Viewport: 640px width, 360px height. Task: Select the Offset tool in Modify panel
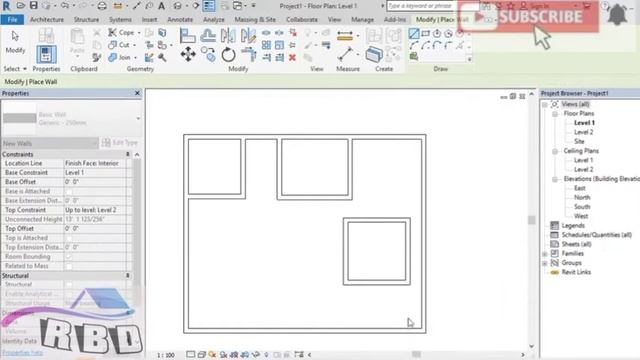[208, 36]
